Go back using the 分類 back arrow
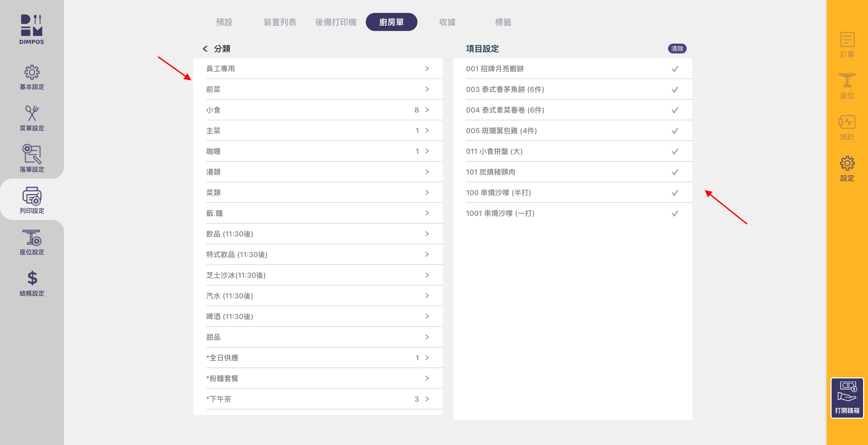Image resolution: width=868 pixels, height=445 pixels. tap(205, 49)
